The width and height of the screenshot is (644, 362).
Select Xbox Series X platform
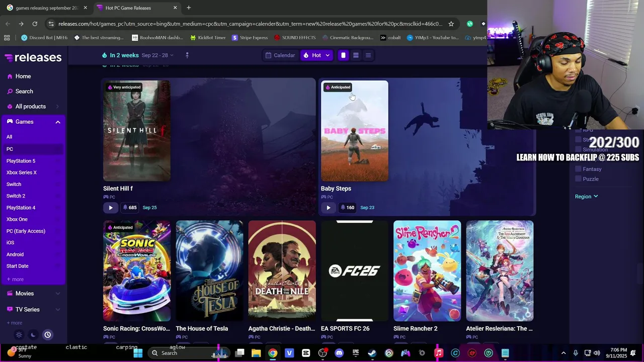(x=21, y=172)
